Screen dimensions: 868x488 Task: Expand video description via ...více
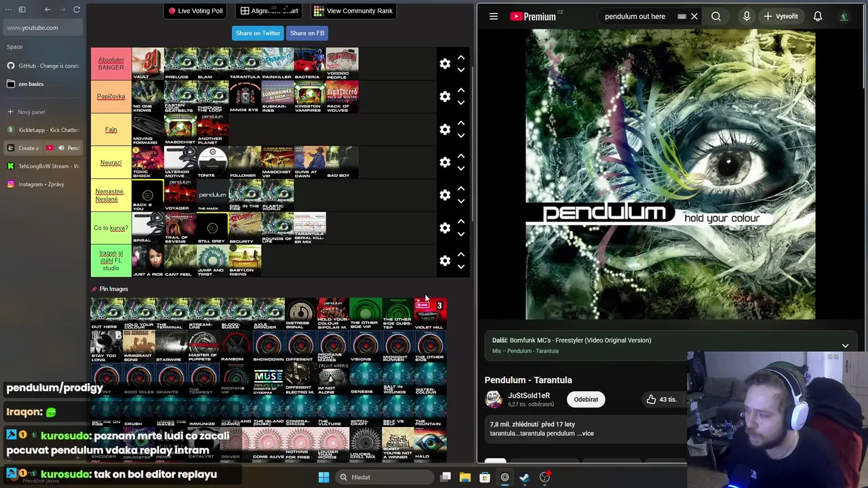tap(586, 434)
